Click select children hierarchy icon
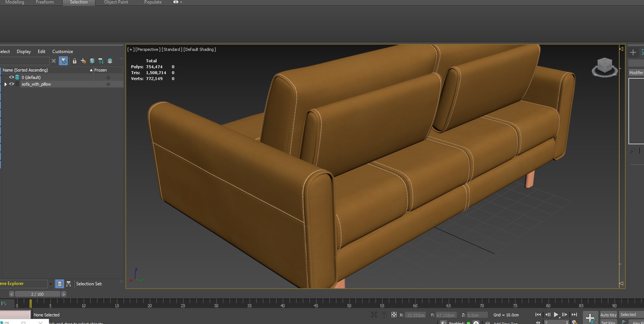 101,61
